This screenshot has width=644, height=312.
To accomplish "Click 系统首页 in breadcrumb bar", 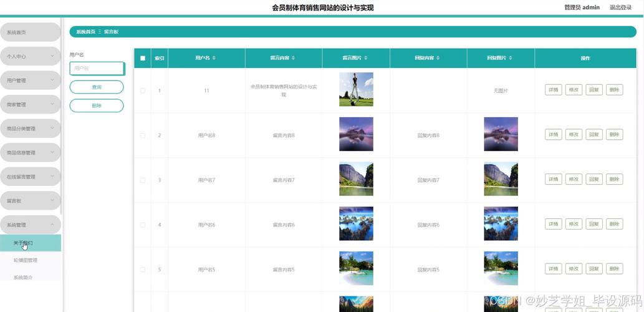I will point(86,32).
